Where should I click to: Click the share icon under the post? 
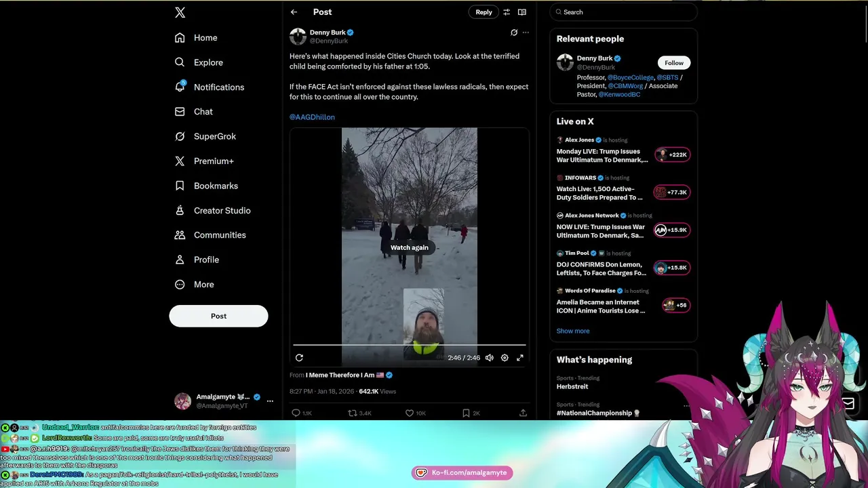click(523, 413)
